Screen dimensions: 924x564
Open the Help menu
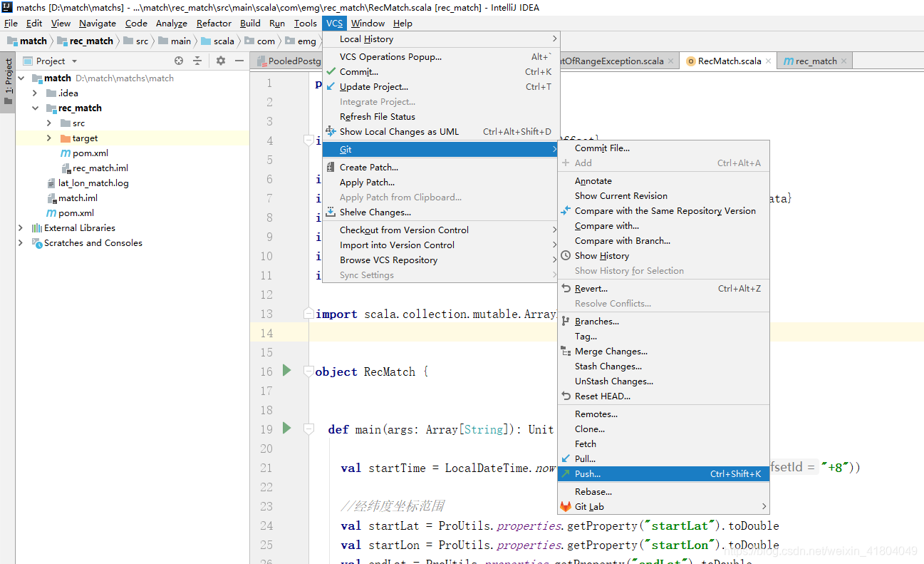click(403, 23)
